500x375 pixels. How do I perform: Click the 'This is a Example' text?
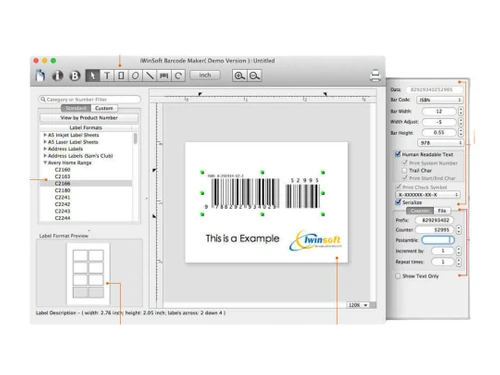[x=242, y=238]
